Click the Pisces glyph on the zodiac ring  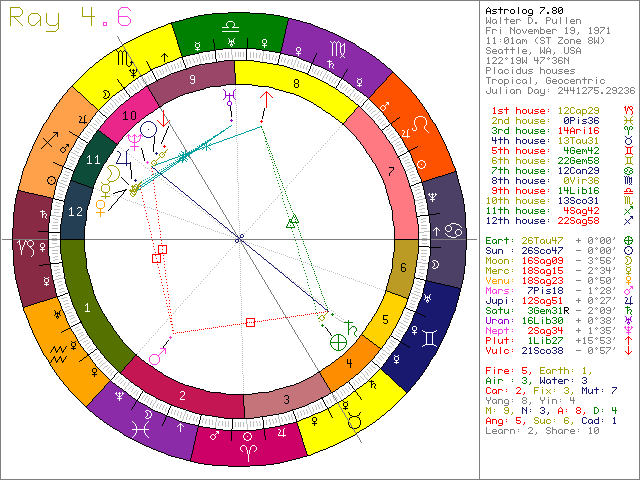(140, 430)
